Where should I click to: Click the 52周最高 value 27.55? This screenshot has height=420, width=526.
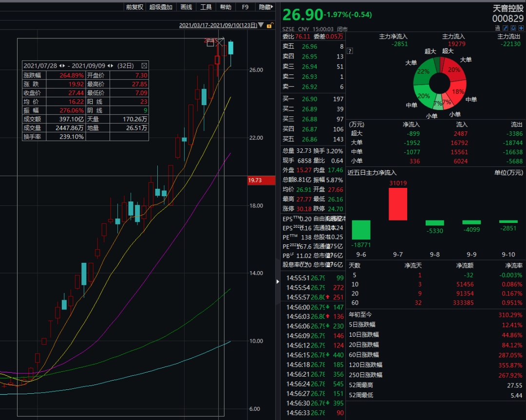tap(515, 385)
